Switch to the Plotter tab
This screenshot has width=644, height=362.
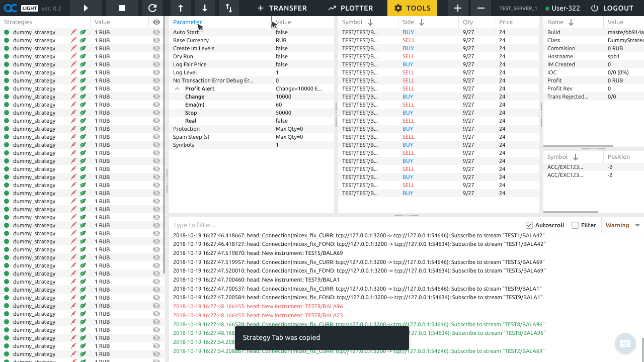pos(350,8)
